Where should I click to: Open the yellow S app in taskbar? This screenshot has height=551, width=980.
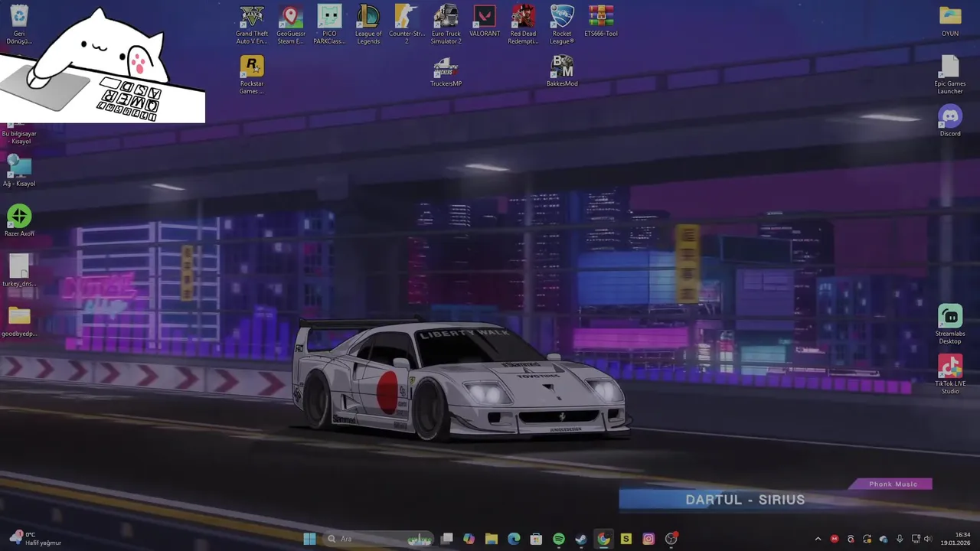[x=626, y=539]
